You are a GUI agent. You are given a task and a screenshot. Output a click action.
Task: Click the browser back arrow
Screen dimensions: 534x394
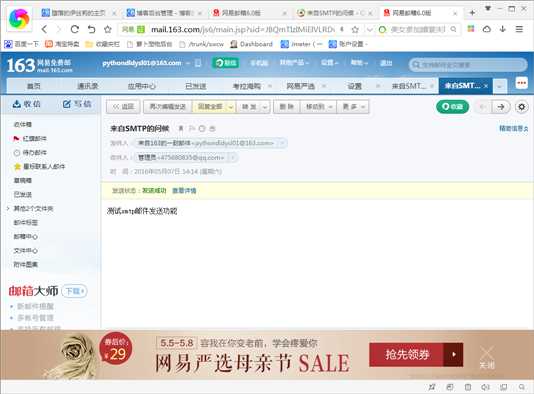pos(44,29)
